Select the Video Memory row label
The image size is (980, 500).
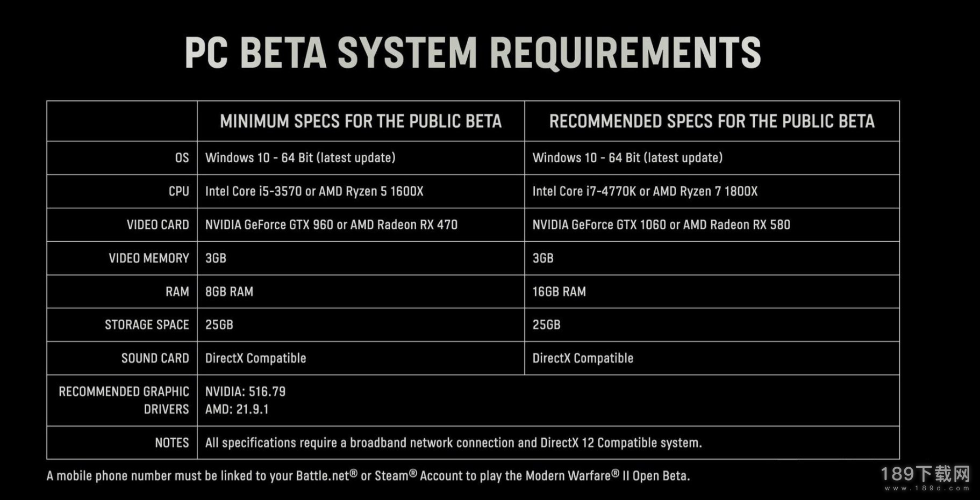click(149, 258)
